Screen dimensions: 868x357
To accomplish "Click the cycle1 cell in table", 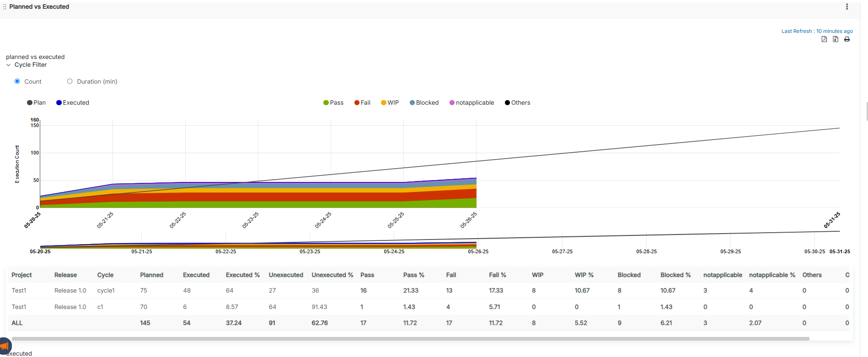I will pyautogui.click(x=106, y=290).
